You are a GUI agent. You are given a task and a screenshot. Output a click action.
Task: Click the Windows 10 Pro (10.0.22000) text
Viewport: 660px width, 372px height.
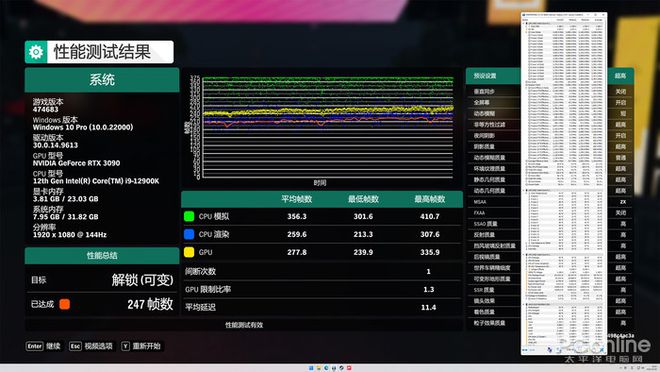click(83, 127)
